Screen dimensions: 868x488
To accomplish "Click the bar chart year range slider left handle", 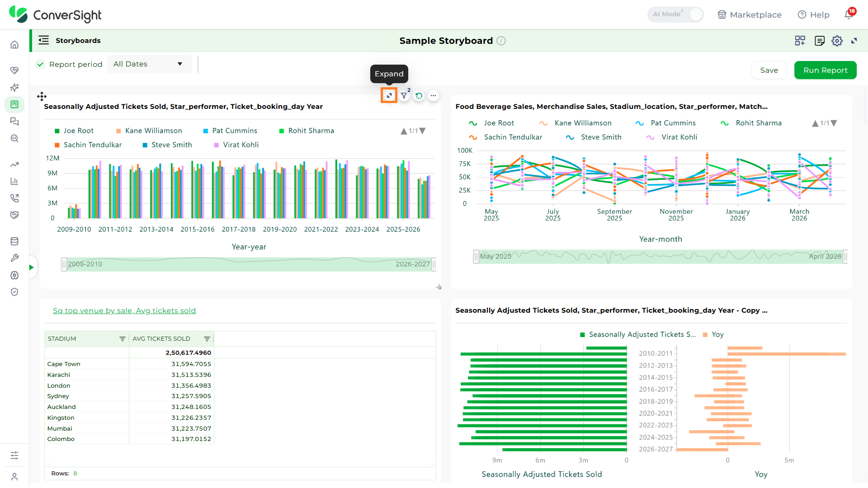I will pyautogui.click(x=64, y=264).
